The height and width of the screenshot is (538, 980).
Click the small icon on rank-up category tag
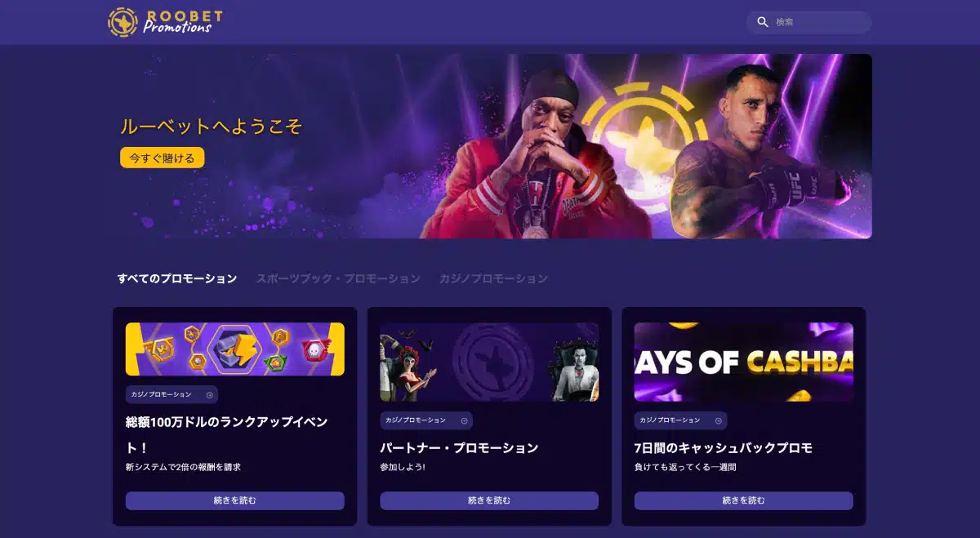pos(209,395)
